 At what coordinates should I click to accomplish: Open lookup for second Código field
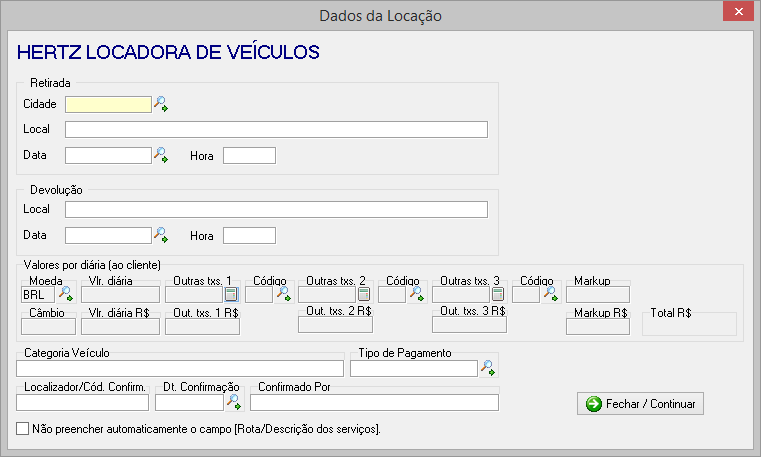(417, 294)
